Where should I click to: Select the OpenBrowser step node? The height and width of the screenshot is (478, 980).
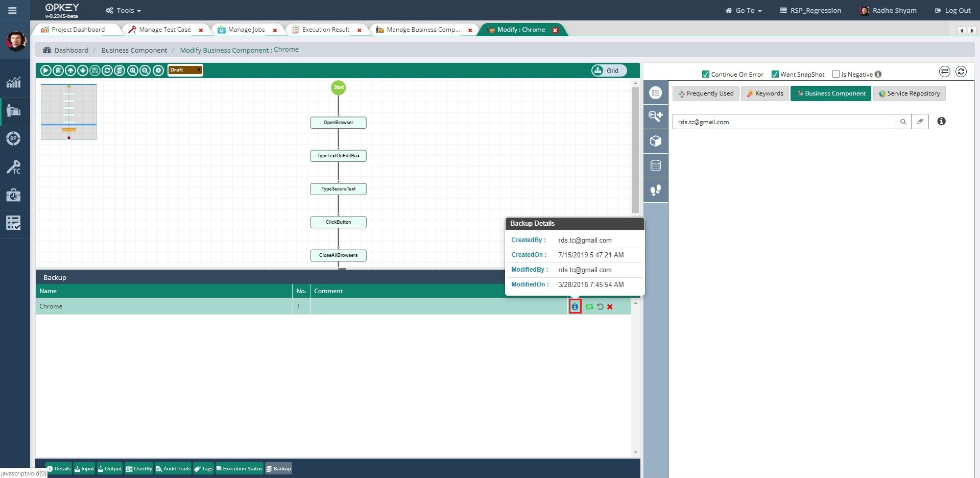(338, 123)
